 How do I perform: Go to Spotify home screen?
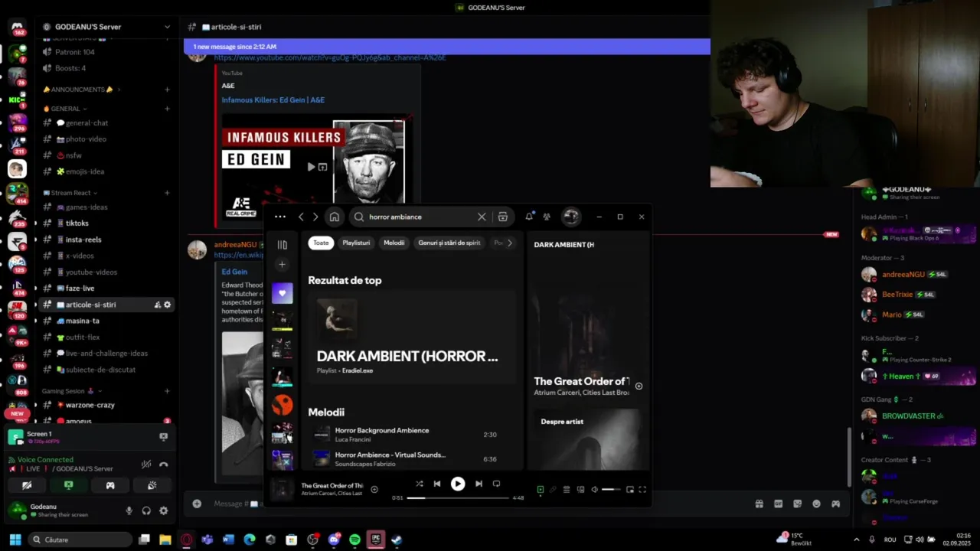(335, 217)
